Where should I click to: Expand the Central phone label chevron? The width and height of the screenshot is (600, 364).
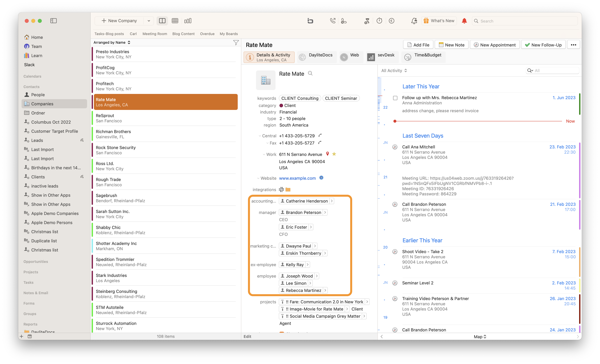[x=260, y=136]
